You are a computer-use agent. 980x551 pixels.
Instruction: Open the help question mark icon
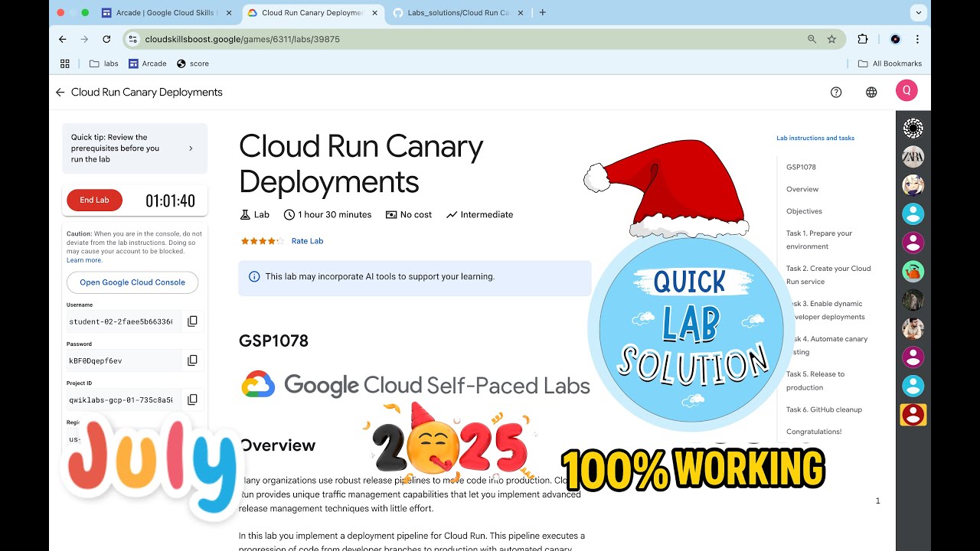pyautogui.click(x=836, y=92)
